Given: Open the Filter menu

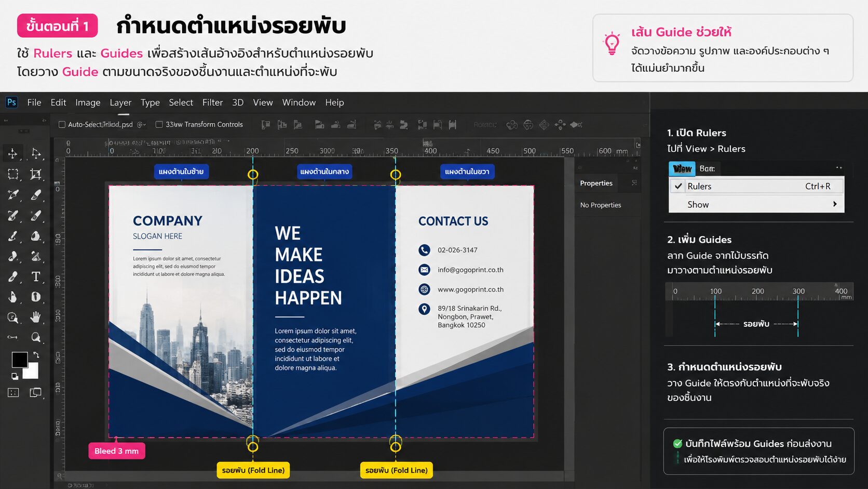Looking at the screenshot, I should pyautogui.click(x=212, y=102).
